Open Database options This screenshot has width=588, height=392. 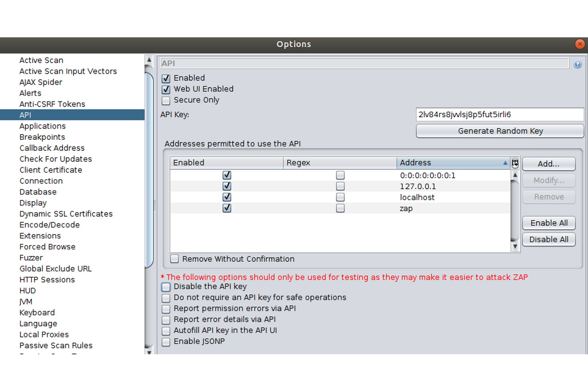(38, 192)
